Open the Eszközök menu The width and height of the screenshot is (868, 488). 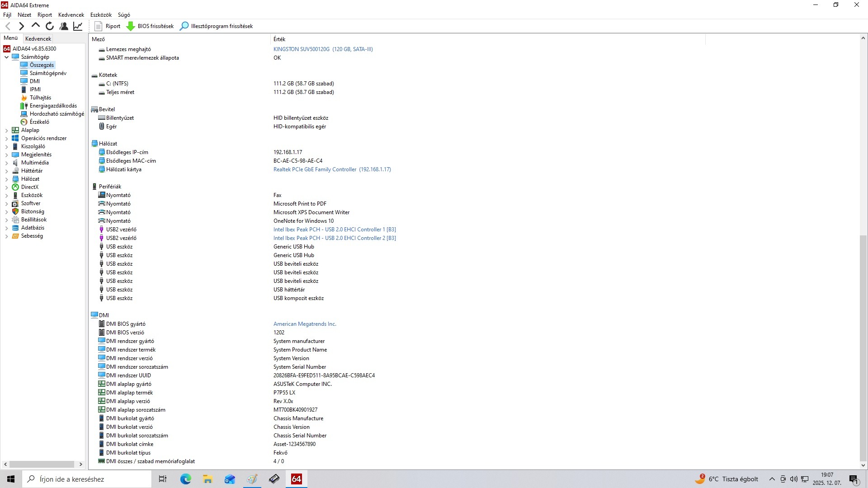[x=100, y=15]
